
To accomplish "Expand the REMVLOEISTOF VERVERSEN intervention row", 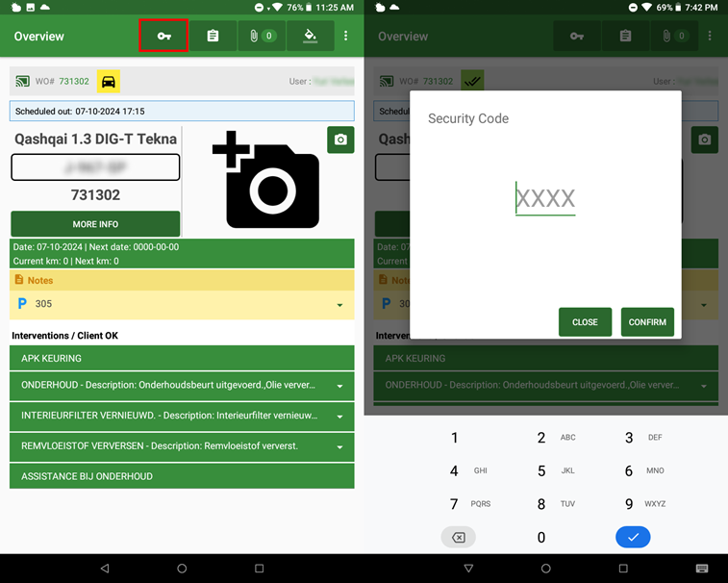I will coord(339,447).
